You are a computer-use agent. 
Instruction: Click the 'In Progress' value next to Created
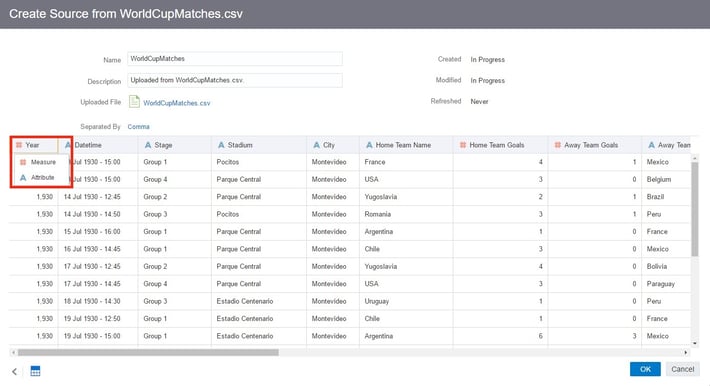coord(487,59)
